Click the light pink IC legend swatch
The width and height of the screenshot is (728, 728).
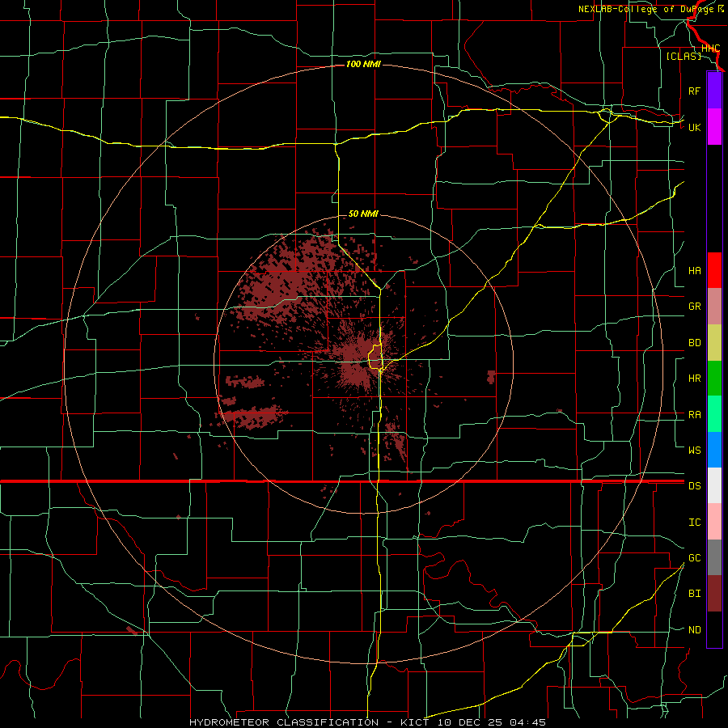[x=714, y=522]
